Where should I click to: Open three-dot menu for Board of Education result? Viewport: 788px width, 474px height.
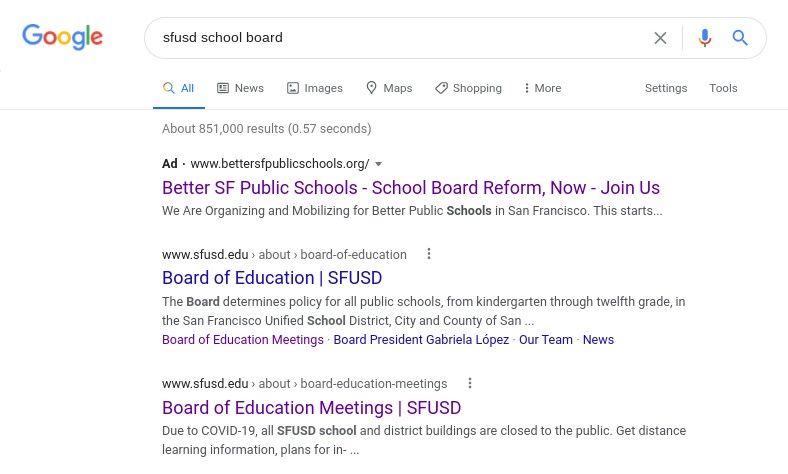click(x=429, y=254)
